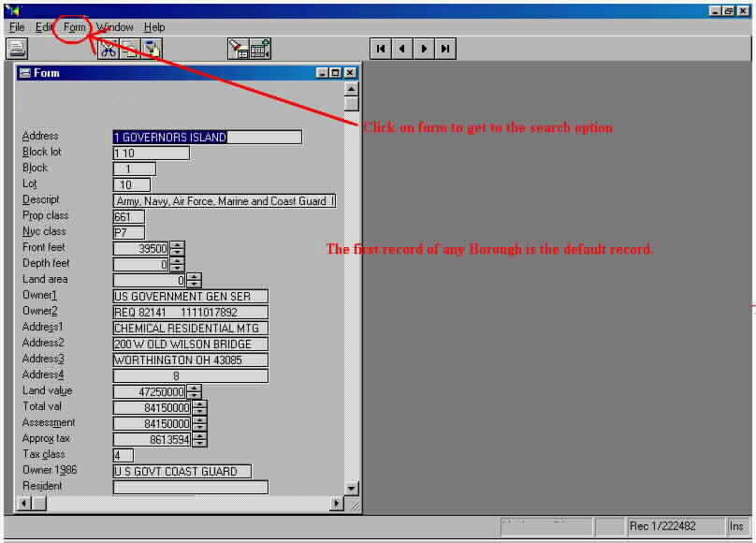The image size is (756, 543).
Task: Click the flashlight find record icon
Action: tap(239, 50)
